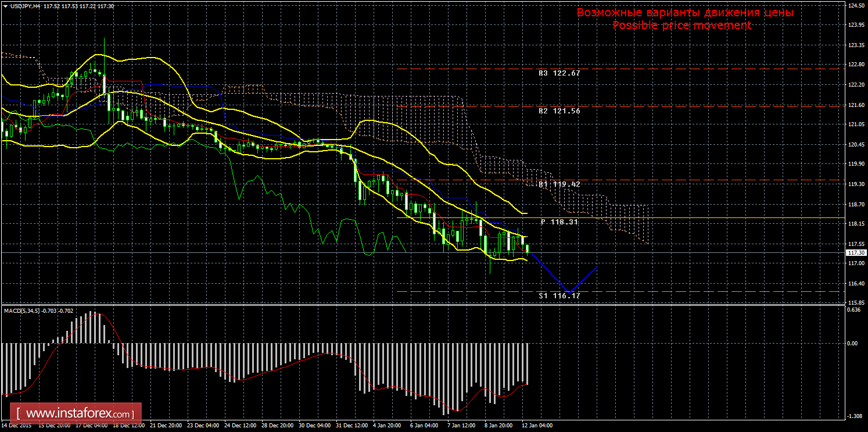The height and width of the screenshot is (432, 868).
Task: Click the 12 Jan 04:00 time axis label
Action: coord(537,425)
